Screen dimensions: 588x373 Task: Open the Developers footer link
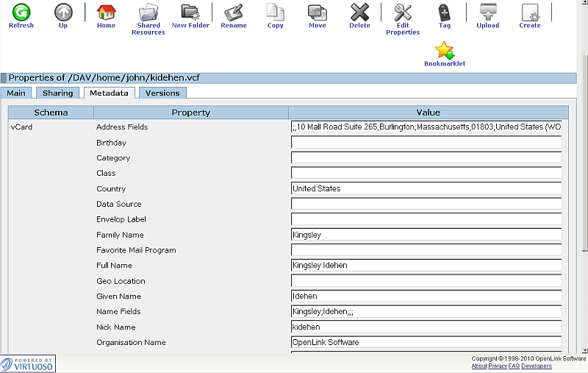point(537,366)
